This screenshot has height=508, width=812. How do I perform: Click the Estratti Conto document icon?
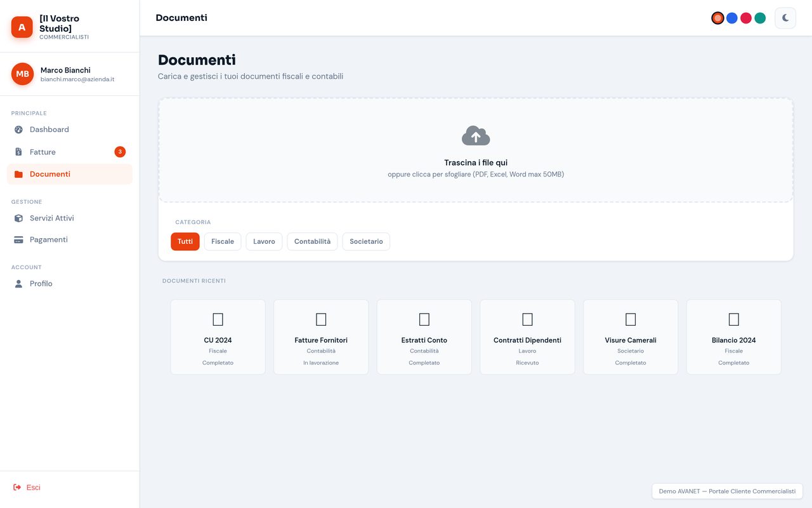pyautogui.click(x=424, y=319)
